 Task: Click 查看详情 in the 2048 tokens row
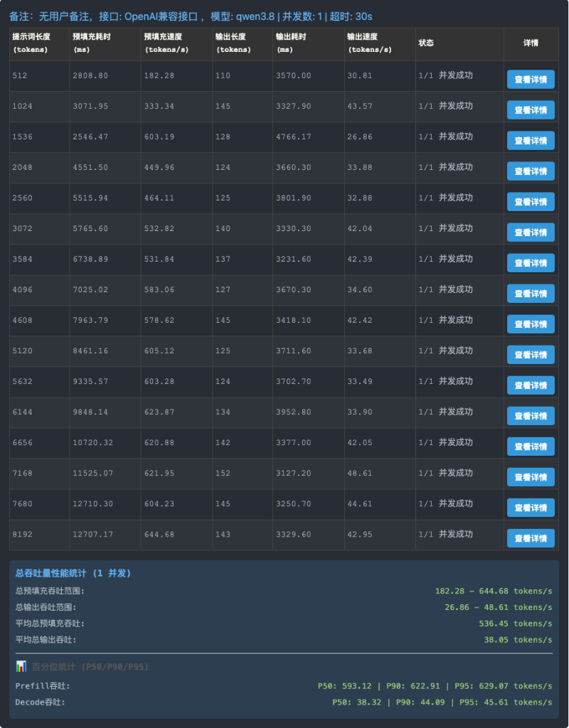pos(531,171)
